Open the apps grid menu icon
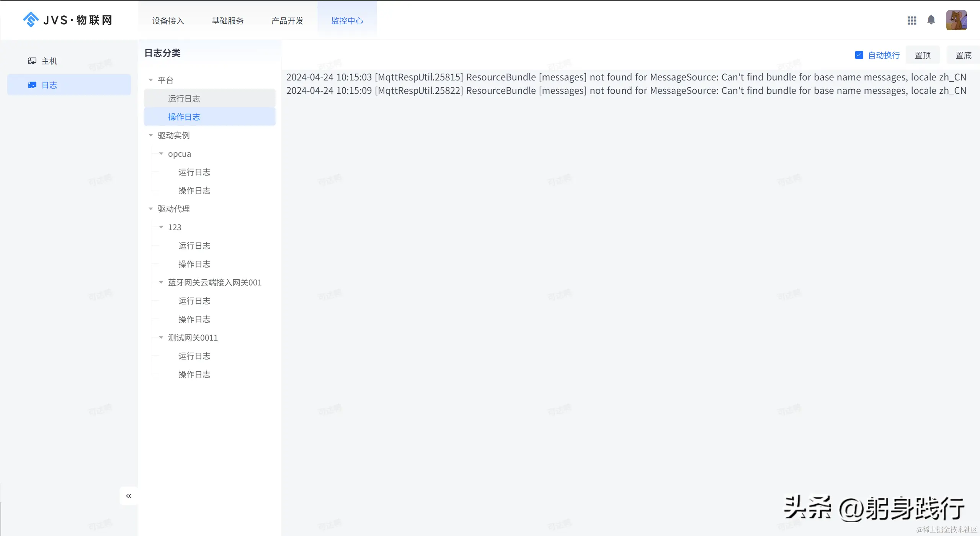This screenshot has width=980, height=536. tap(912, 20)
